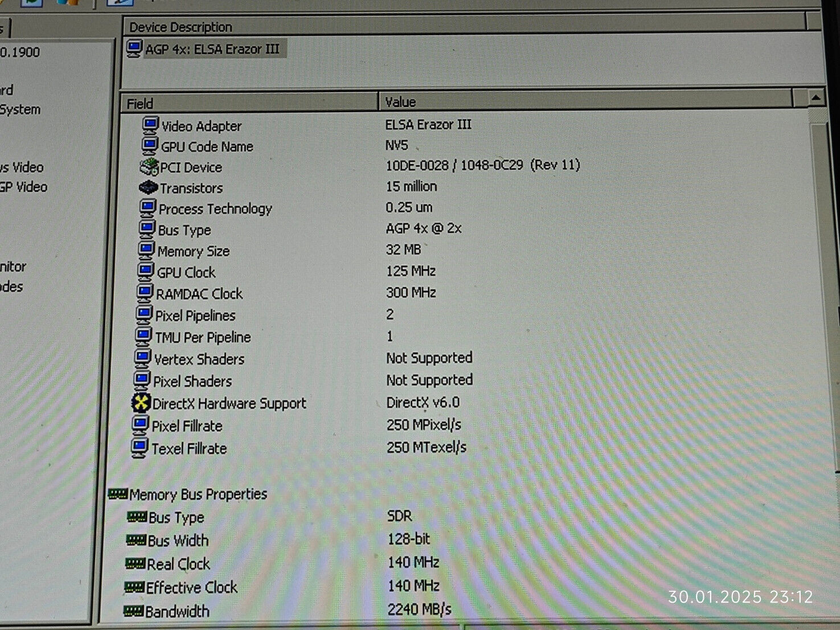
Task: Click the Pixel Pipelines row icon
Action: pos(144,314)
